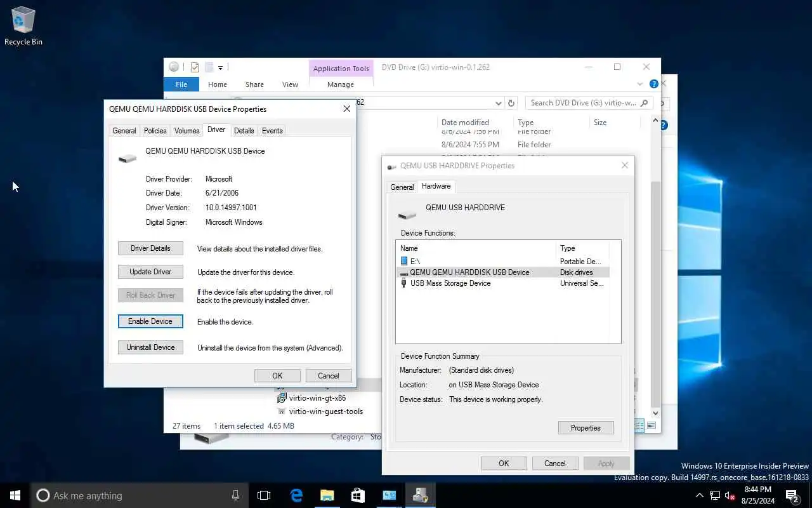This screenshot has height=508, width=812.
Task: Launch Microsoft Edge from the taskbar
Action: 296,495
